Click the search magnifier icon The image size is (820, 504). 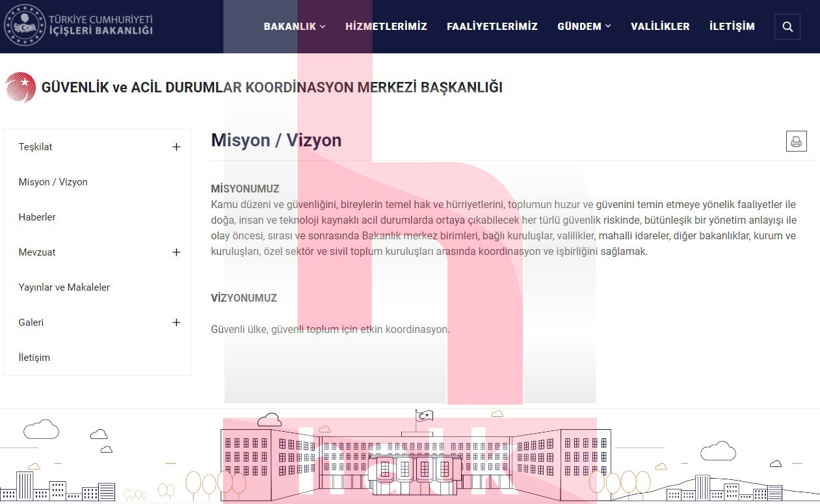tap(787, 27)
